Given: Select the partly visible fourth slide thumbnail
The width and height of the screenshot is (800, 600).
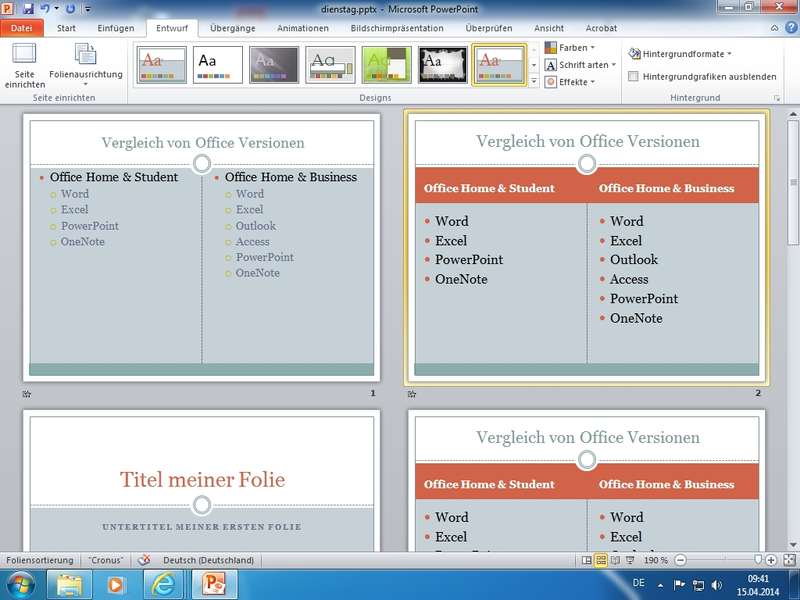Looking at the screenshot, I should click(x=587, y=481).
